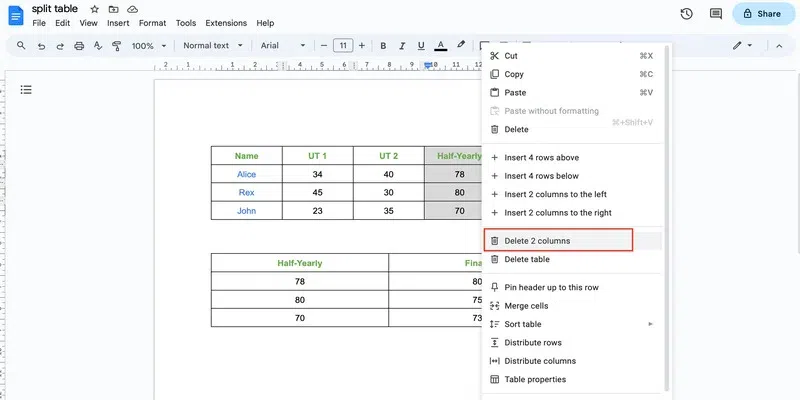This screenshot has height=400, width=800.
Task: Select Distribute columns
Action: pyautogui.click(x=572, y=361)
